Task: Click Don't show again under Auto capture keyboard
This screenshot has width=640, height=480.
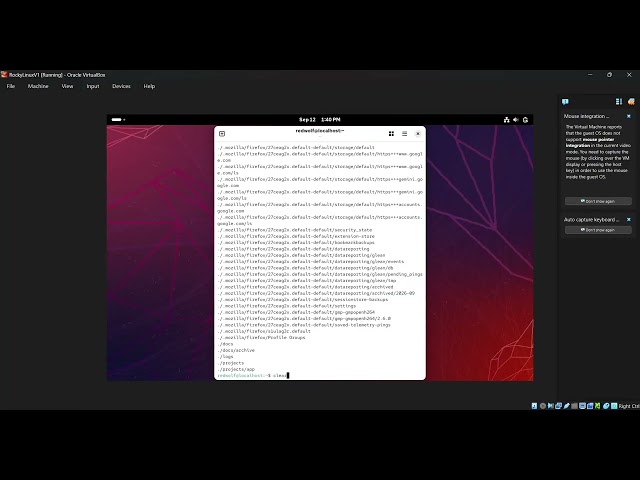Action: pos(598,230)
